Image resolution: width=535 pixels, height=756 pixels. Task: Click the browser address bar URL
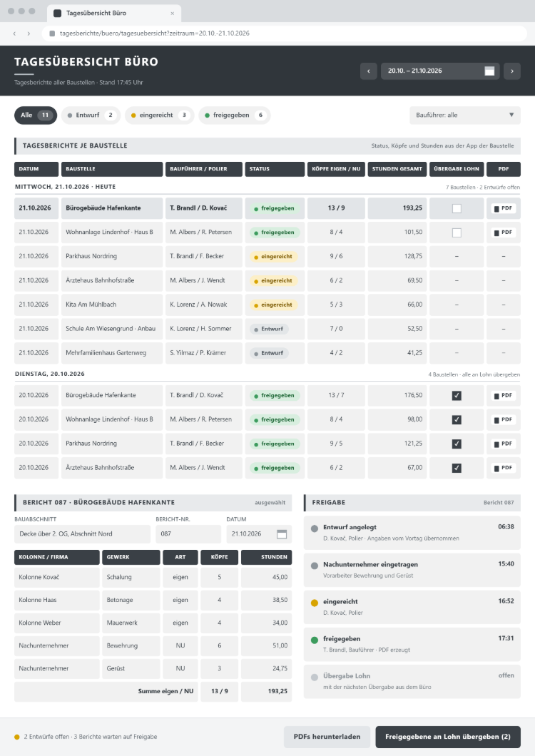click(154, 34)
